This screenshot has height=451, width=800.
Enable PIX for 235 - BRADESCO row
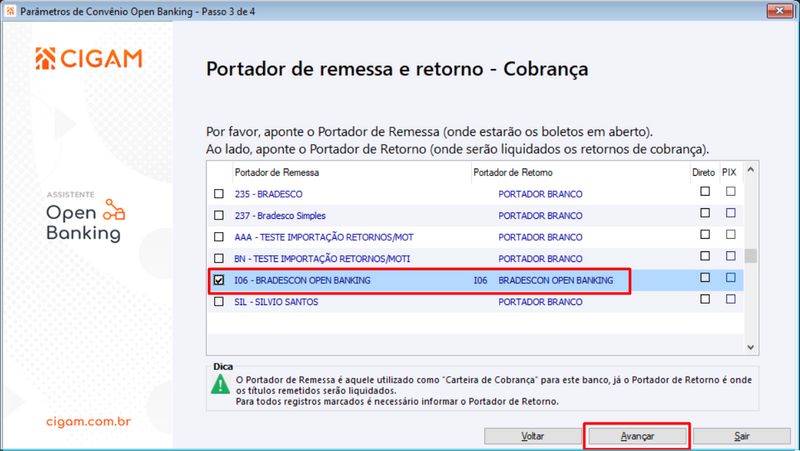tap(731, 191)
